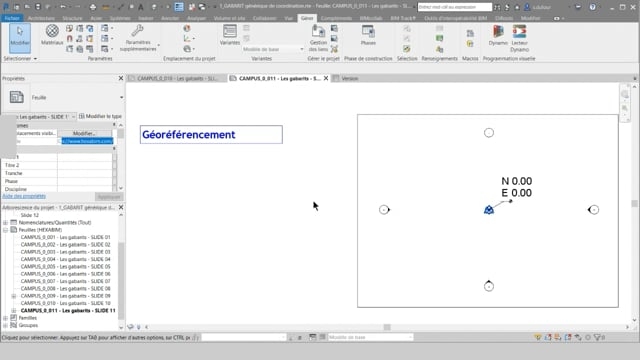Click the Feuille type icon in Properties
The height and width of the screenshot is (360, 640).
tap(17, 97)
